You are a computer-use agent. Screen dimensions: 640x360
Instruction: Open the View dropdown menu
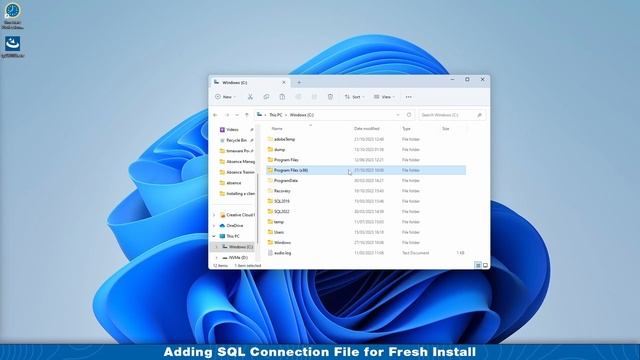(x=384, y=97)
